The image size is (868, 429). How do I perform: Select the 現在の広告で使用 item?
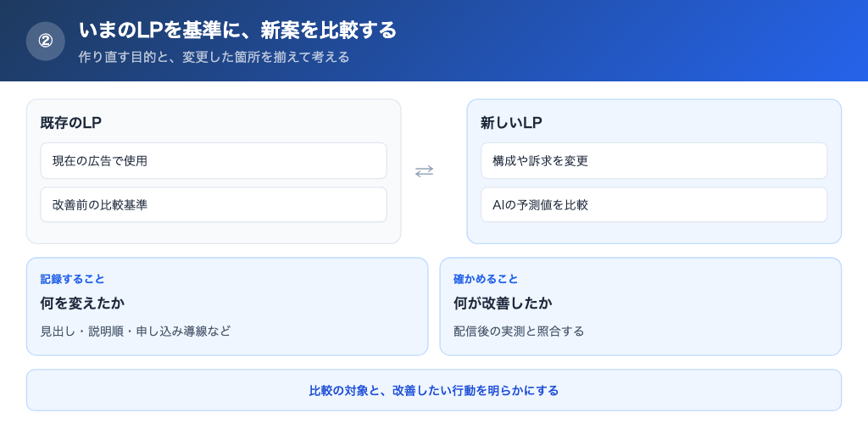[x=214, y=161]
